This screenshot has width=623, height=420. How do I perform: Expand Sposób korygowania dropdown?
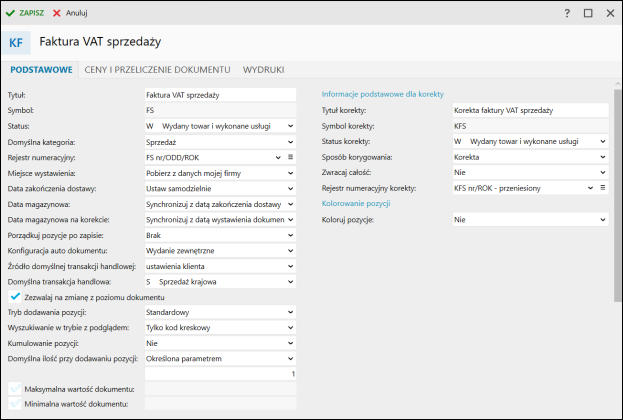point(530,157)
